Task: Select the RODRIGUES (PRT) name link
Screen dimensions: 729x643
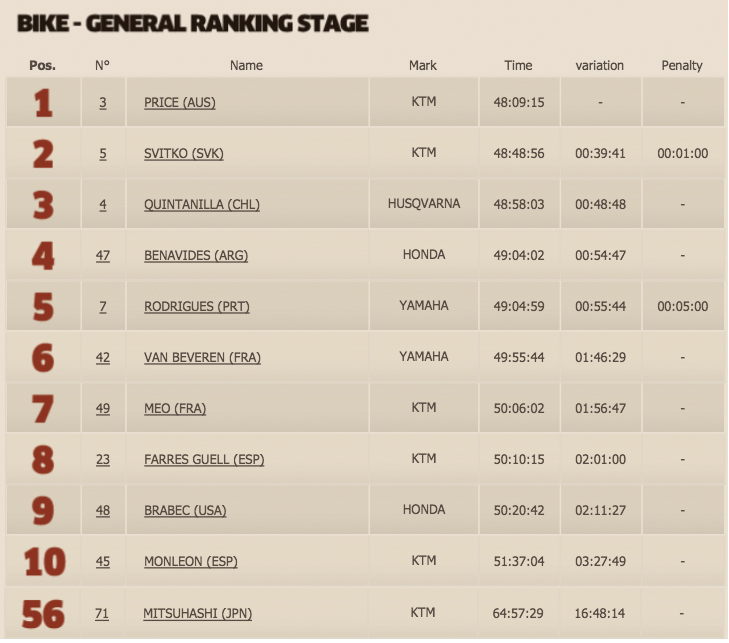Action: pos(197,306)
